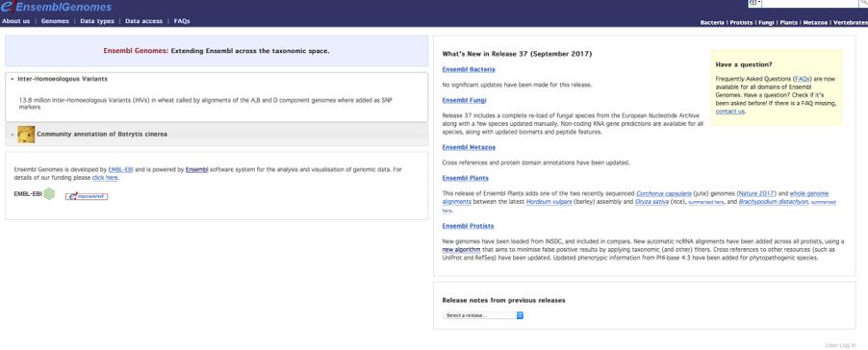
Task: Open the Botrytis cinerea thumbnail image
Action: pyautogui.click(x=26, y=135)
